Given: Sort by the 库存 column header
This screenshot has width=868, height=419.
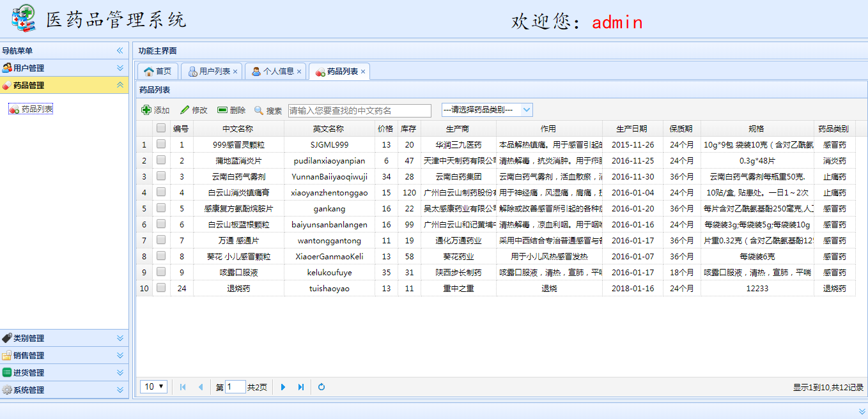Looking at the screenshot, I should [409, 128].
